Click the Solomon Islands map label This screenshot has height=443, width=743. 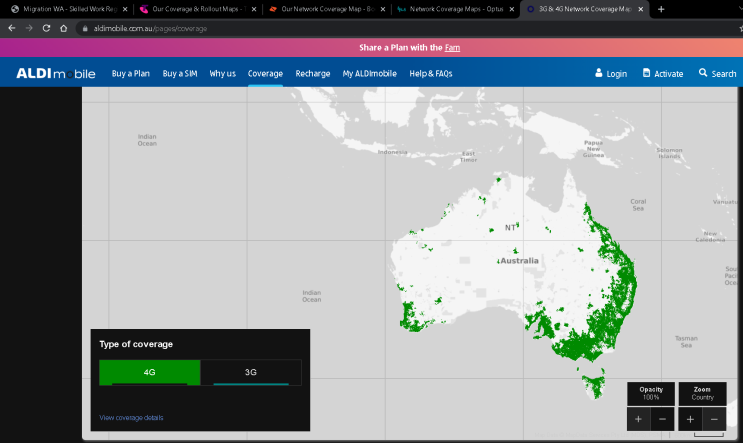669,153
